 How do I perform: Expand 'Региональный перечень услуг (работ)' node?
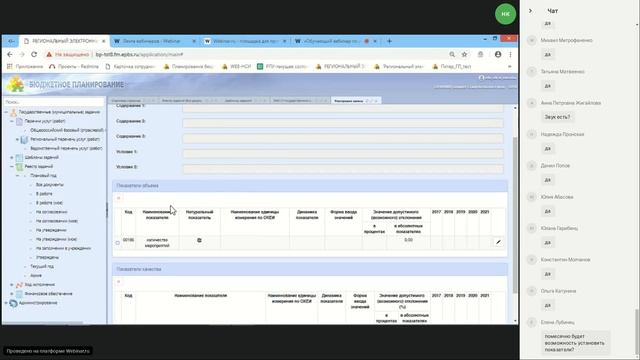(x=18, y=139)
